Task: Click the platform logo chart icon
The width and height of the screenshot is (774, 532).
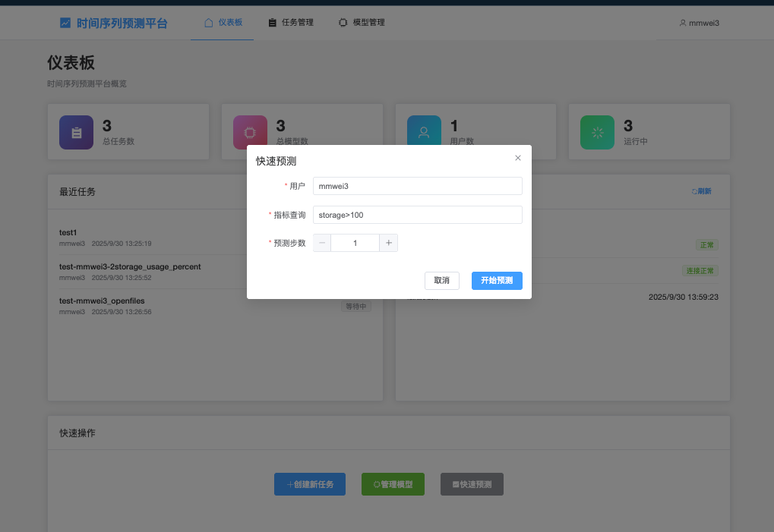Action: coord(65,23)
